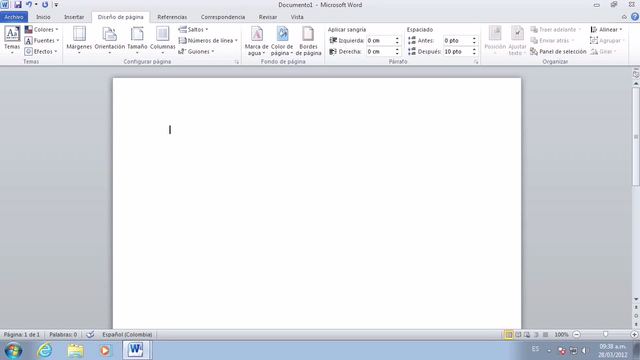The image size is (640, 360).
Task: Decrease the Después spacing with the down arrow
Action: 474,53
